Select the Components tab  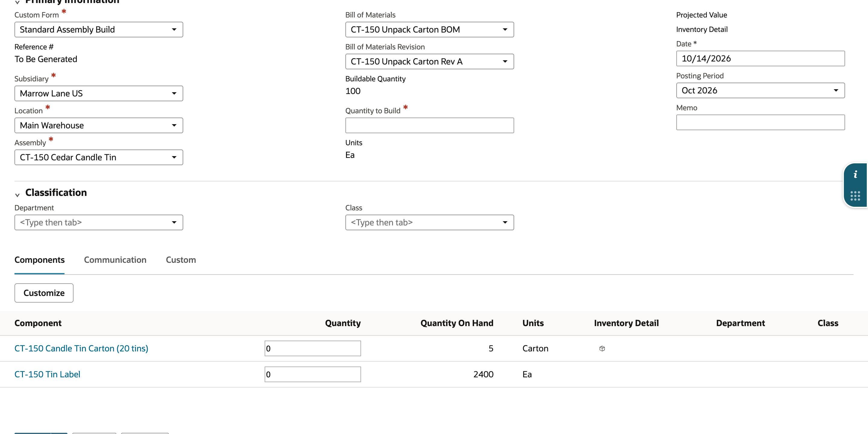click(39, 260)
